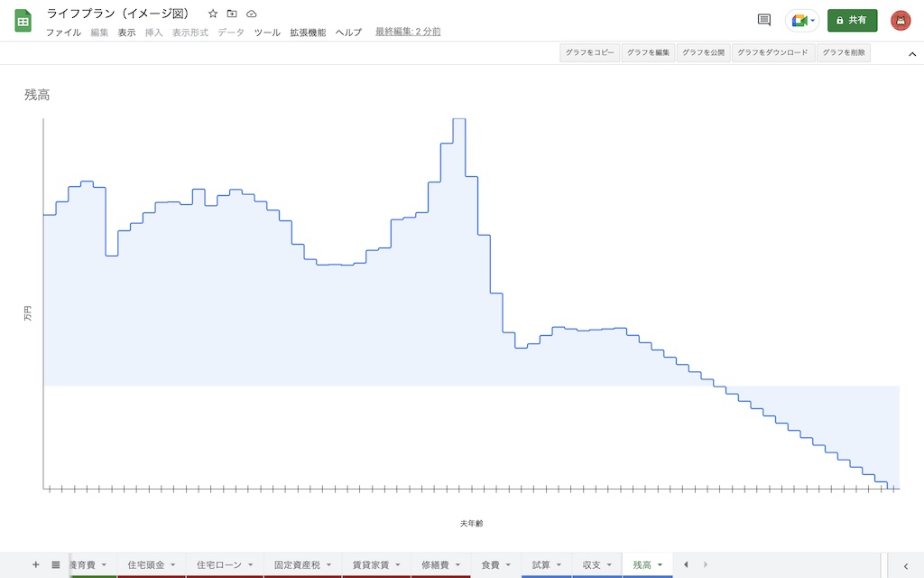Viewport: 924px width, 578px height.
Task: Click the move to folder icon
Action: (232, 14)
